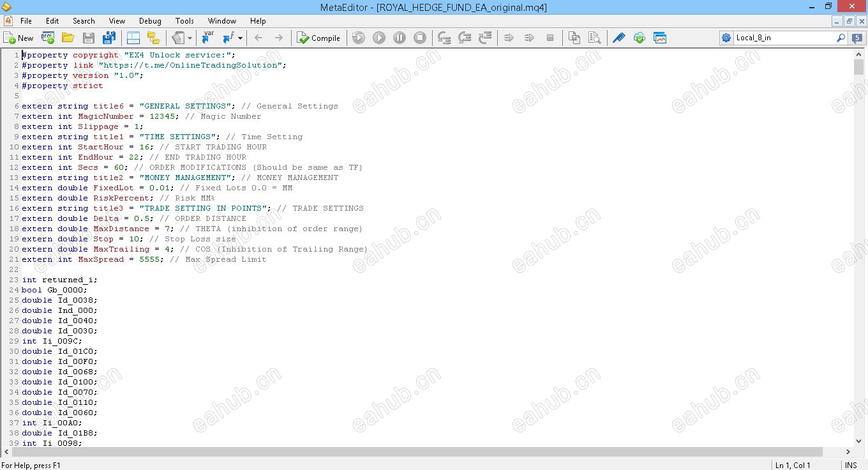868x470 pixels.
Task: Run the code Styler comb icon
Action: click(618, 38)
